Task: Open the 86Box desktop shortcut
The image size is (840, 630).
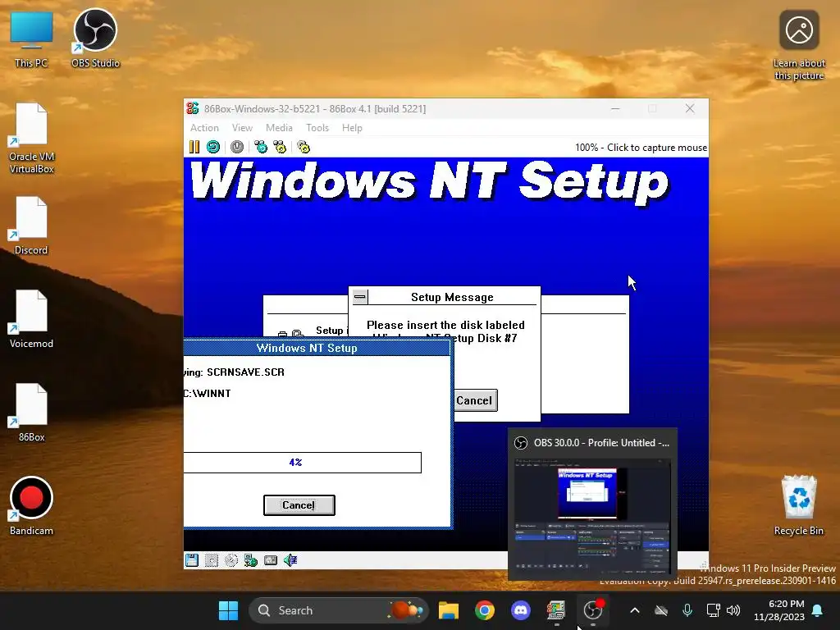Action: click(x=32, y=413)
